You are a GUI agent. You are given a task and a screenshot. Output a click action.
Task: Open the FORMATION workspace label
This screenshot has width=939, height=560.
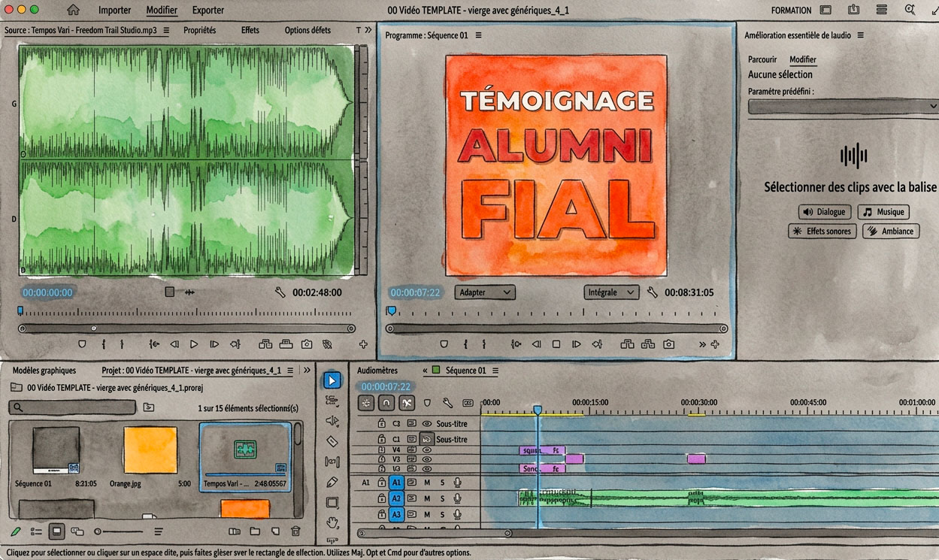click(791, 10)
